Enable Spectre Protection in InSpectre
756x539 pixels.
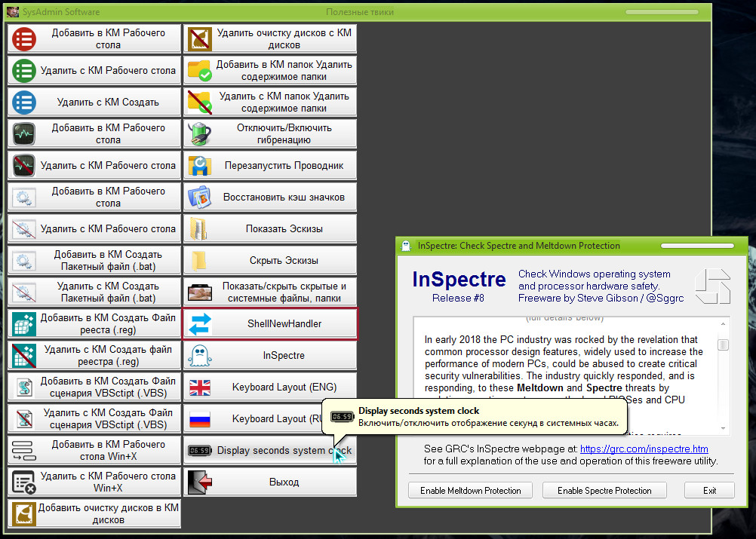point(604,490)
